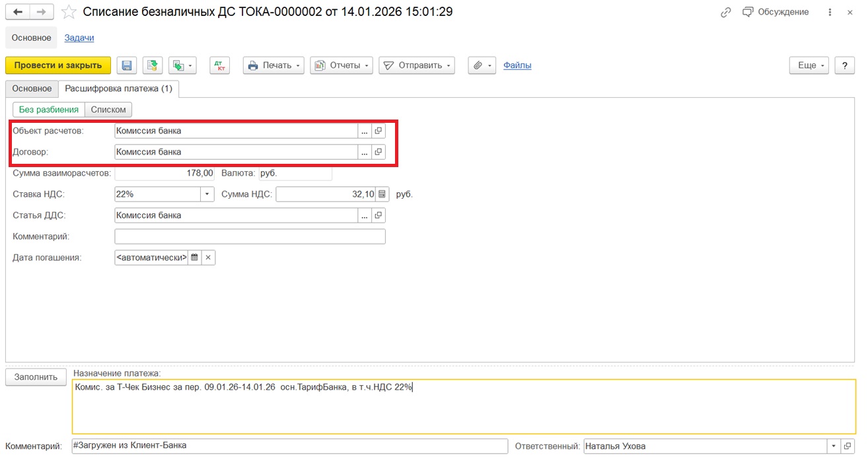Screen dimensions: 868x465
Task: Click the back navigation arrow
Action: 18,12
